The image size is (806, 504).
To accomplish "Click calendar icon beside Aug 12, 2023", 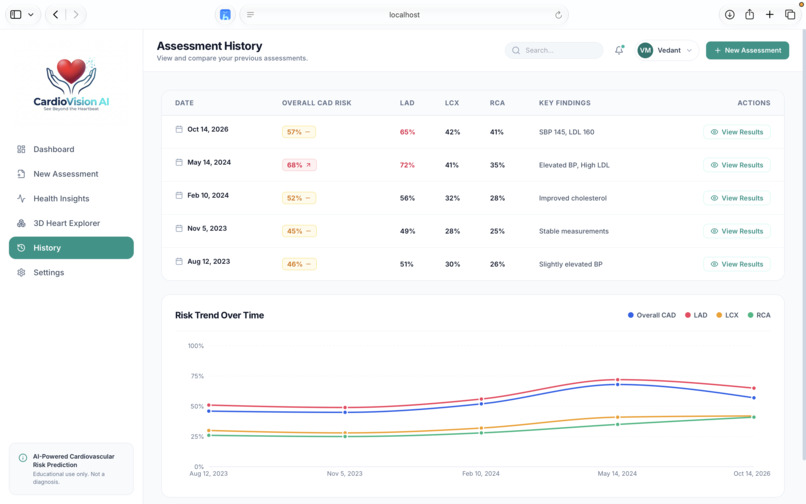I will click(x=179, y=261).
